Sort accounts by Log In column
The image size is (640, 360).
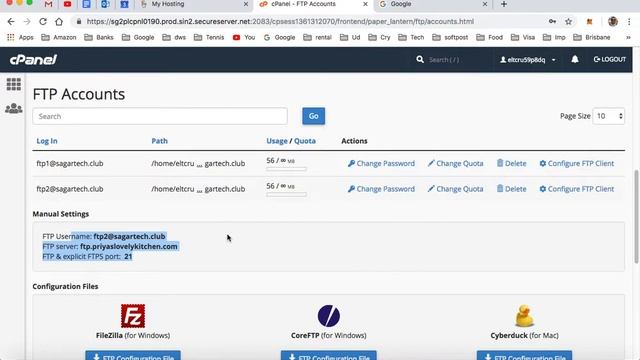click(47, 141)
